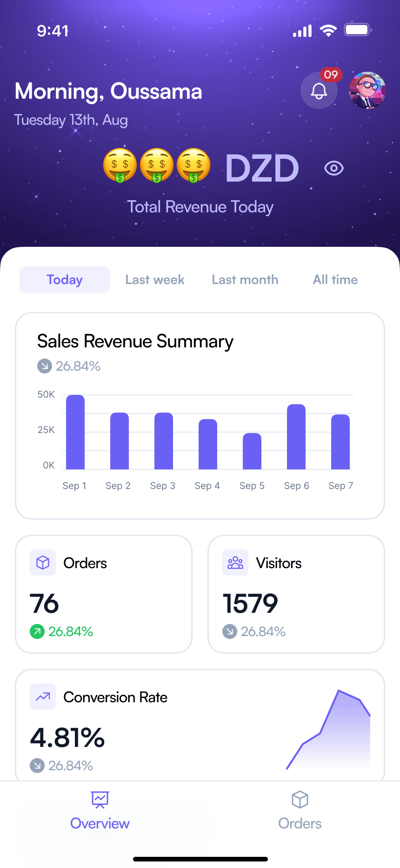Click the conversion rate area sparkline
The image size is (400, 868).
[328, 729]
